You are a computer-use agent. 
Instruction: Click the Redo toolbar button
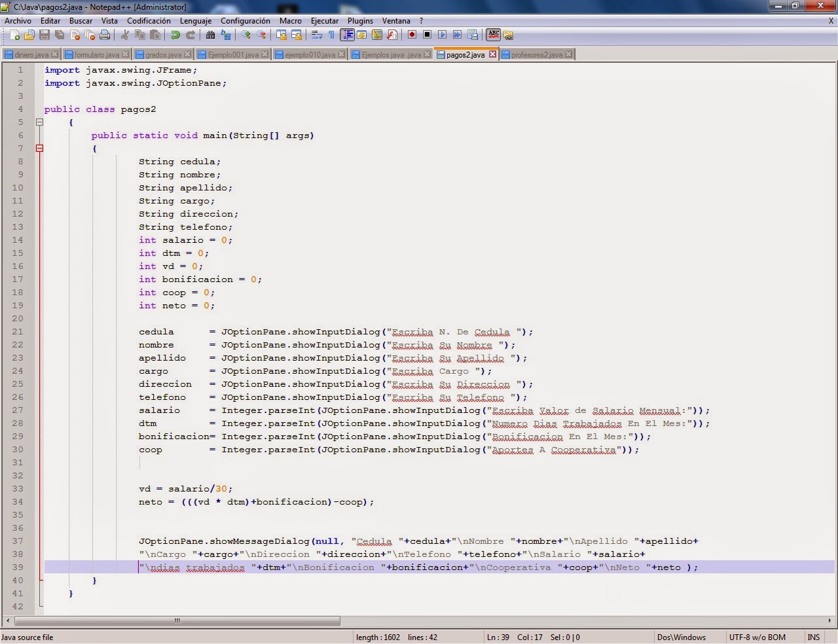tap(191, 35)
